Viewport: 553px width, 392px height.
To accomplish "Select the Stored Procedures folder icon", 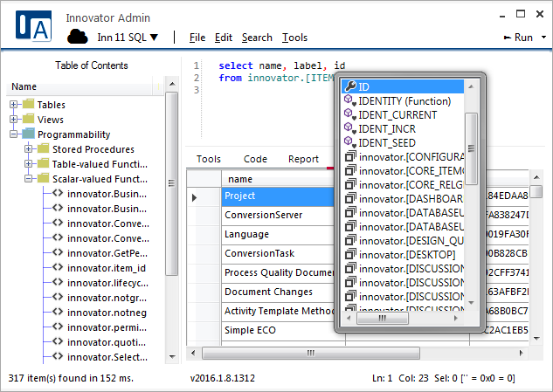I will 43,148.
